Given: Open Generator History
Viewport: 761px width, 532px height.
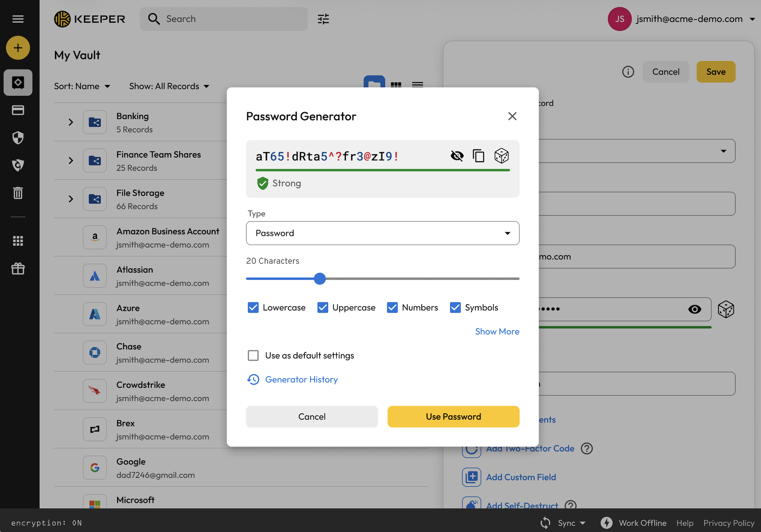Looking at the screenshot, I should 301,379.
